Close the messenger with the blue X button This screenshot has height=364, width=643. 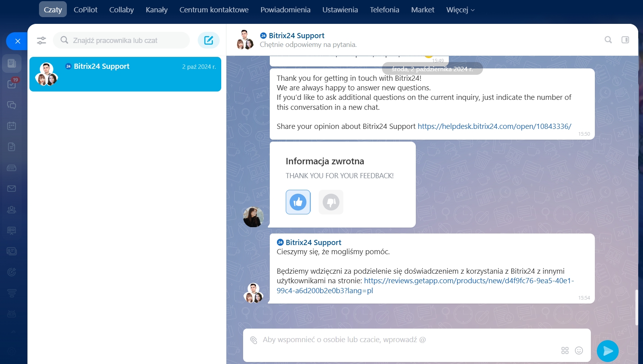click(18, 41)
